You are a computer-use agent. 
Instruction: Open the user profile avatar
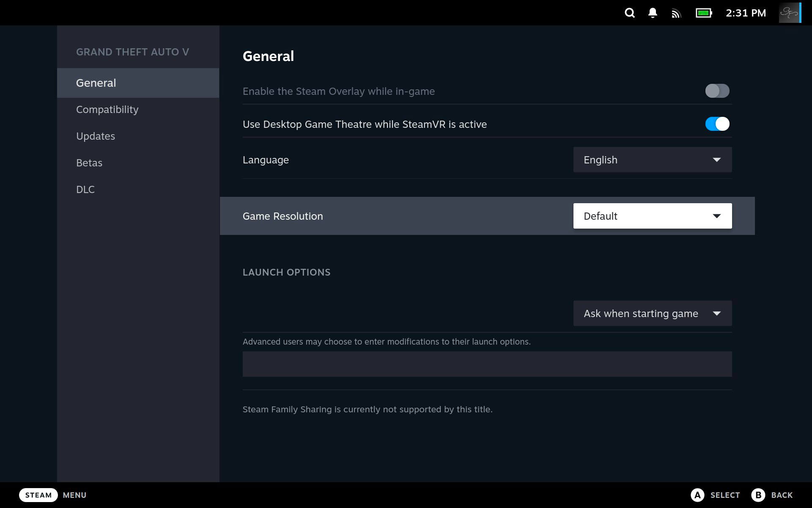coord(790,13)
